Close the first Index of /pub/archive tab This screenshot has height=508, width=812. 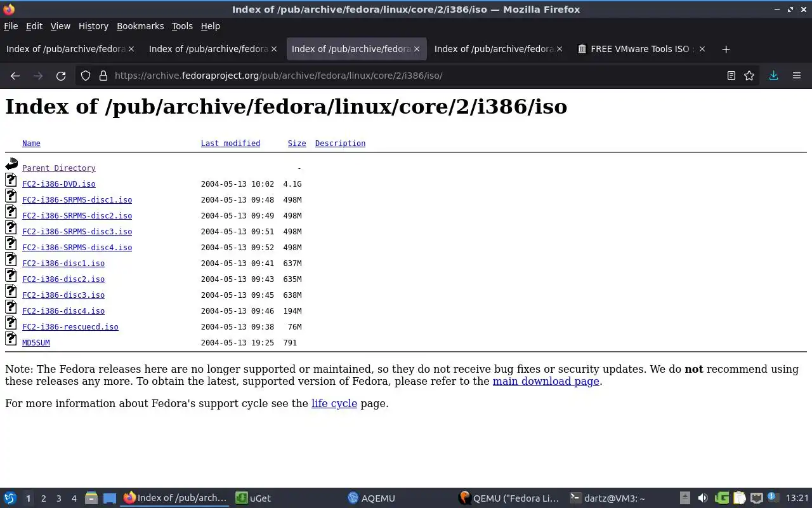(131, 49)
